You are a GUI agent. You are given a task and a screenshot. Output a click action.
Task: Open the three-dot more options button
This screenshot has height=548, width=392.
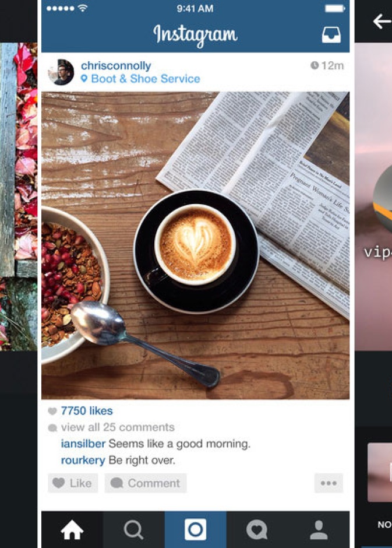click(x=329, y=483)
